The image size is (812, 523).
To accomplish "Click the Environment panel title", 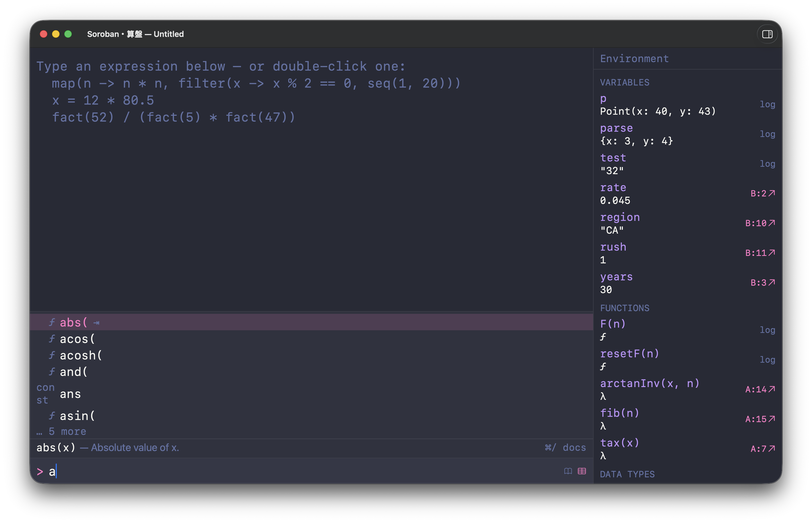I will (x=634, y=59).
